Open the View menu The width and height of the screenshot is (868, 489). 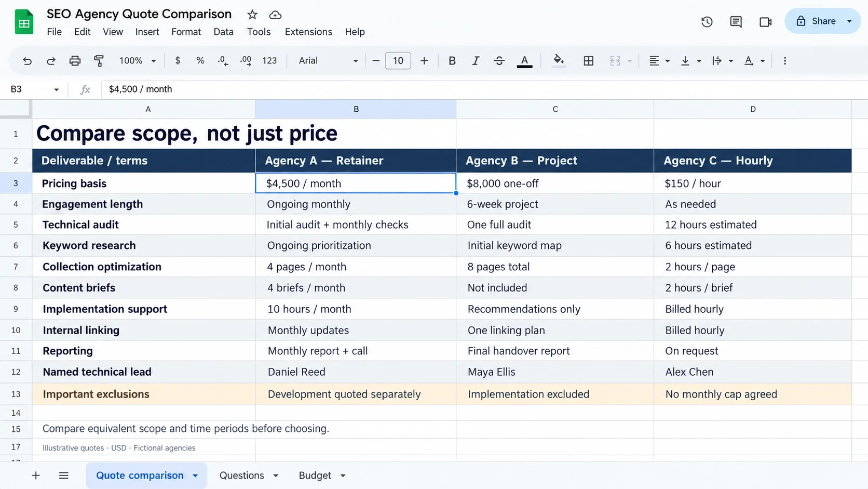tap(113, 32)
